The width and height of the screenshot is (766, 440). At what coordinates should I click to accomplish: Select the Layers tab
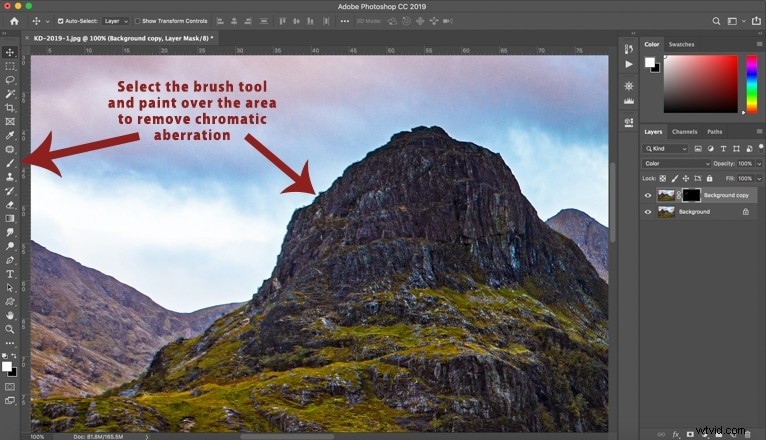(x=653, y=132)
